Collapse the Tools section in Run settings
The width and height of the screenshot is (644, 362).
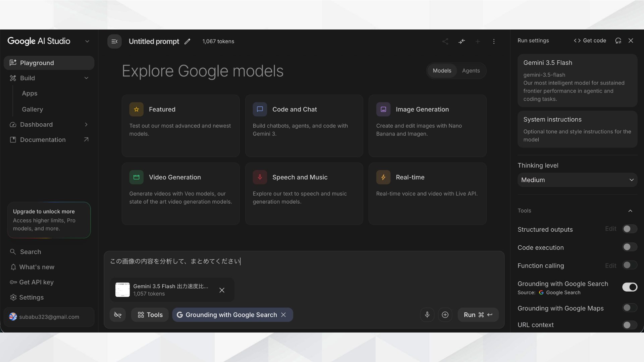click(630, 211)
